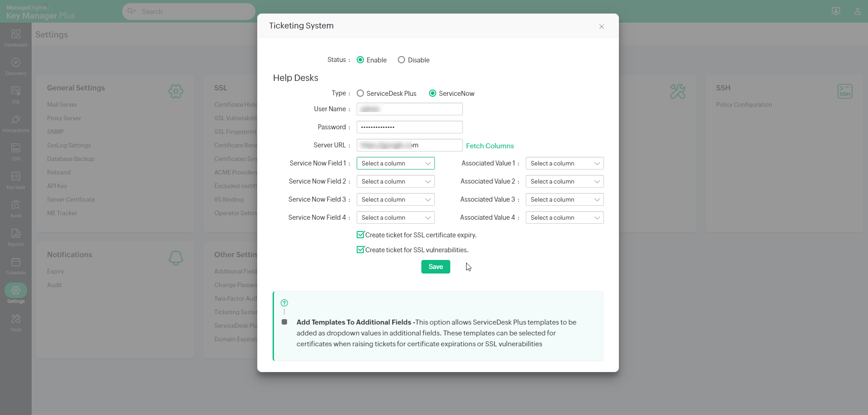Click the help question mark icon
The image size is (868, 415).
click(x=284, y=303)
